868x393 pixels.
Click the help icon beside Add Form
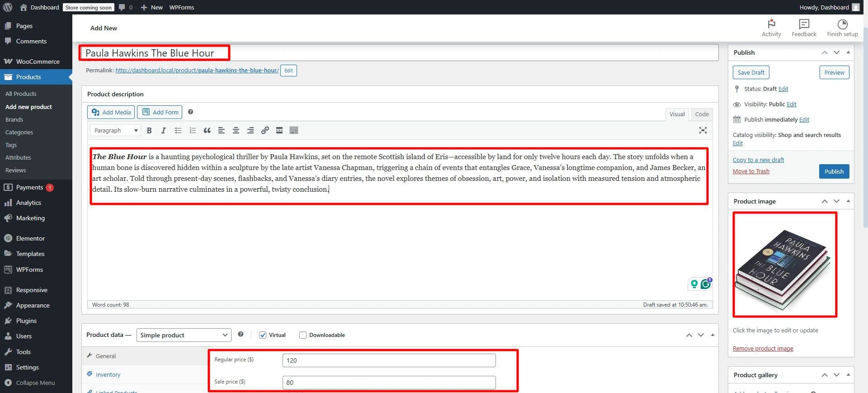coord(191,112)
